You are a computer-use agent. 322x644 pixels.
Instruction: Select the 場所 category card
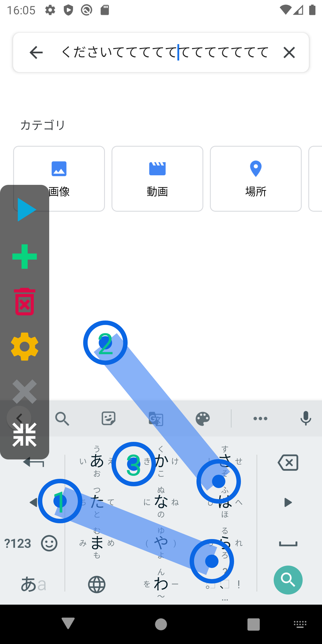point(256,179)
